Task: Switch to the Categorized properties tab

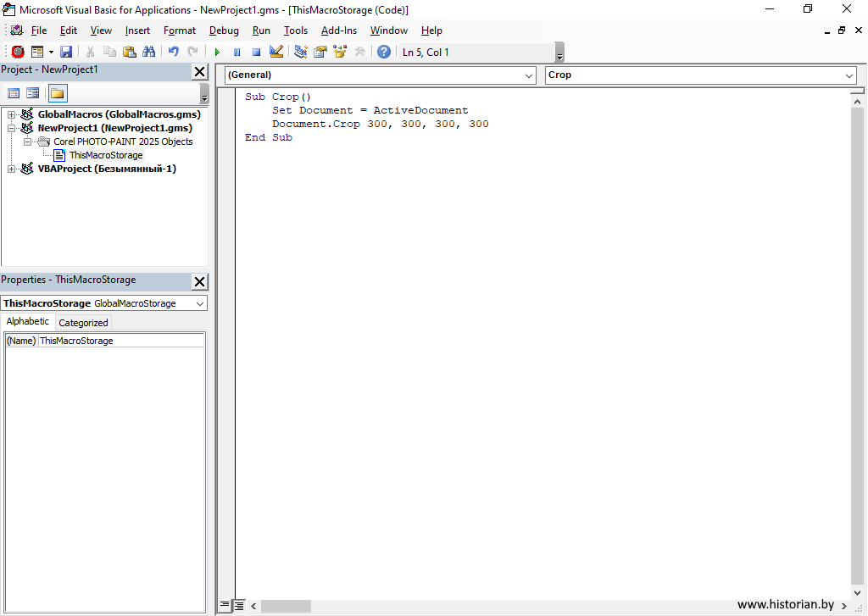Action: click(83, 323)
